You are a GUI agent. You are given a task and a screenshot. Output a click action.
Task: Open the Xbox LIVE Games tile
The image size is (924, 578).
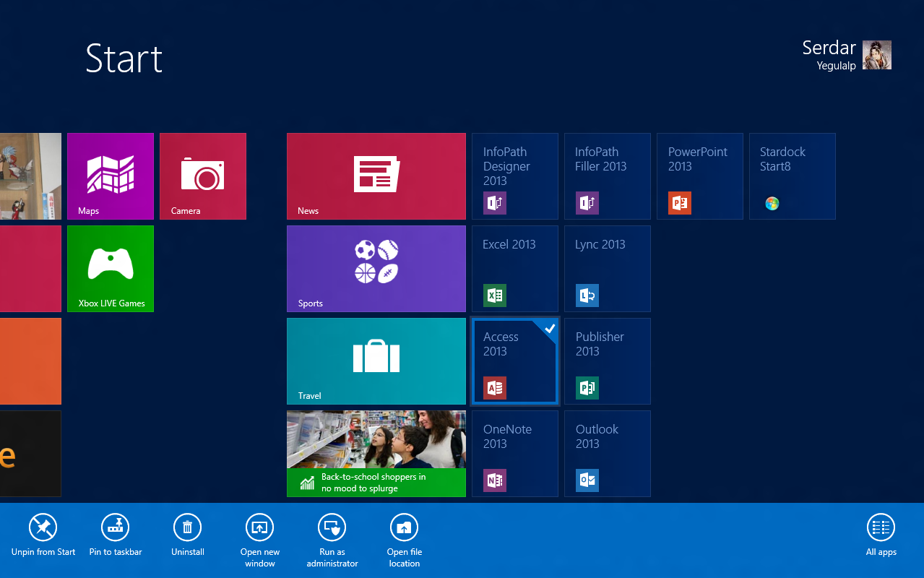point(111,269)
